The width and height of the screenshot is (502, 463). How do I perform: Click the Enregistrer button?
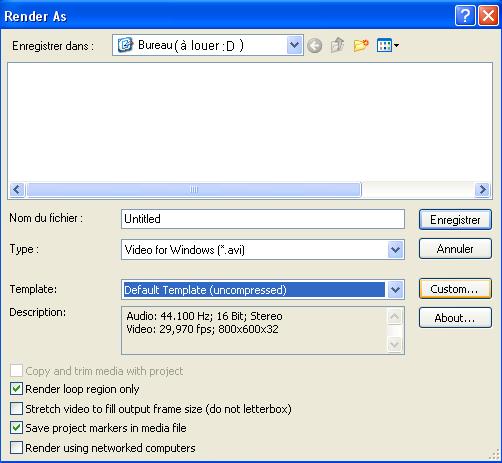tap(455, 220)
